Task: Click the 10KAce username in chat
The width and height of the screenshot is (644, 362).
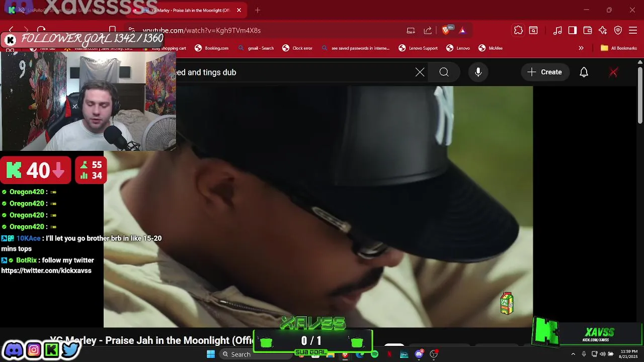Action: (x=28, y=238)
